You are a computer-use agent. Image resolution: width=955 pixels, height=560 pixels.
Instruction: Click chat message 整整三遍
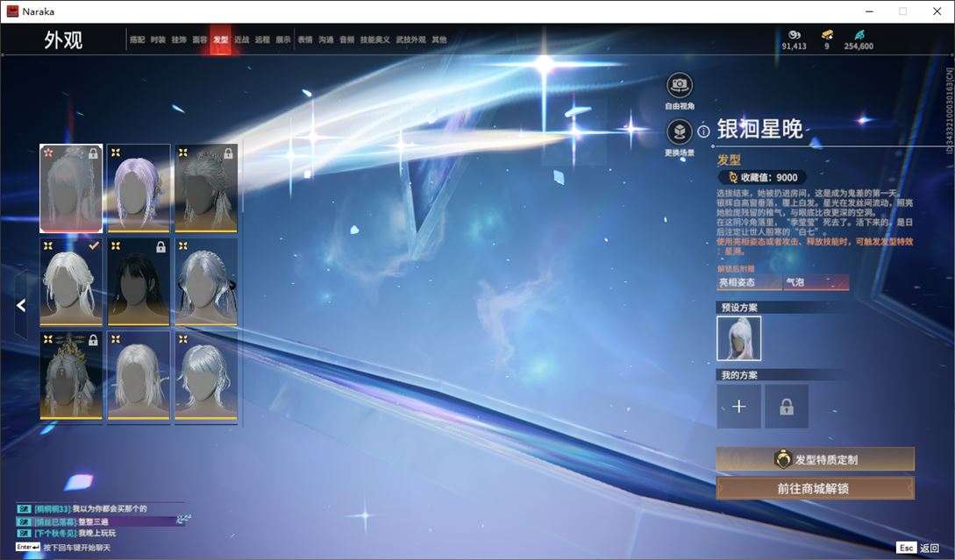tap(94, 521)
